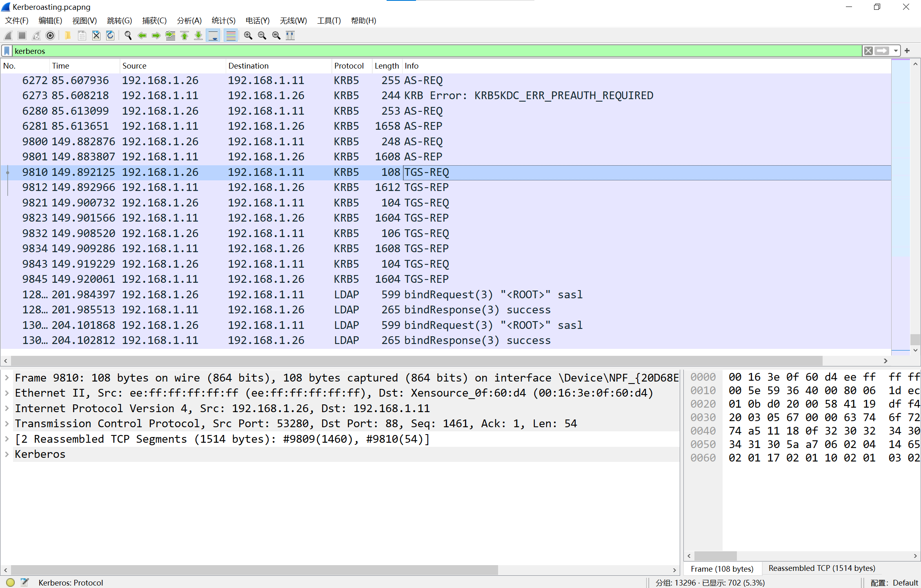Image resolution: width=921 pixels, height=588 pixels.
Task: Open the 统计(S) menu
Action: pos(223,20)
